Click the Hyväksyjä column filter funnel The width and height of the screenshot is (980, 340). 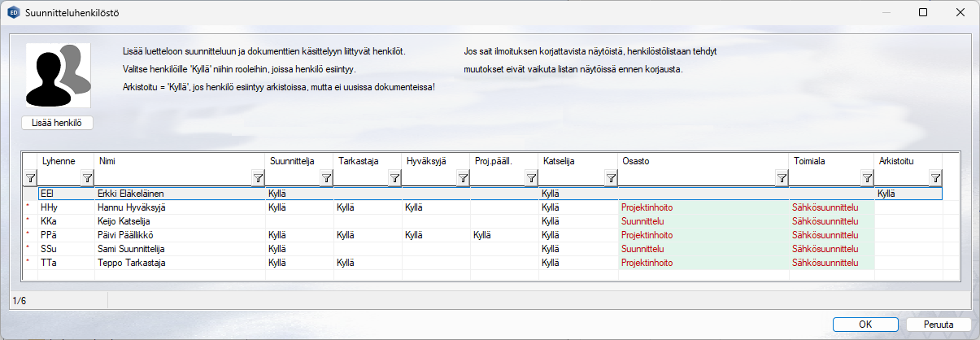point(462,177)
